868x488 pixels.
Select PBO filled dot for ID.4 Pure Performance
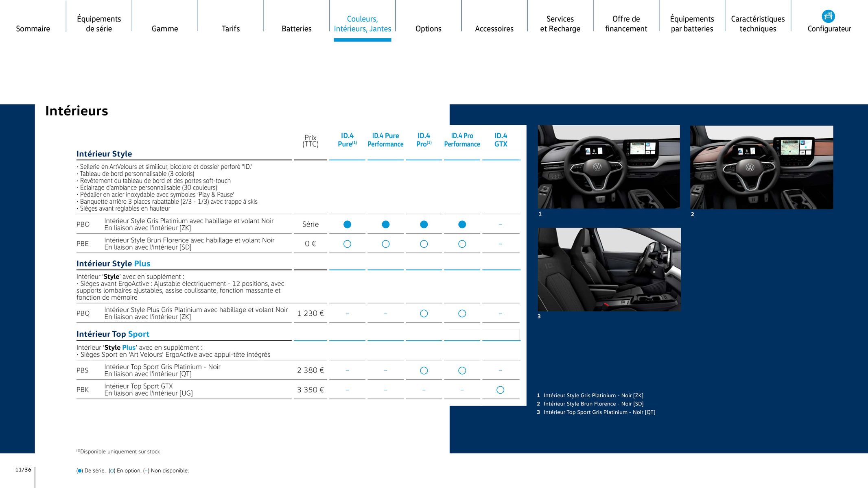[386, 224]
